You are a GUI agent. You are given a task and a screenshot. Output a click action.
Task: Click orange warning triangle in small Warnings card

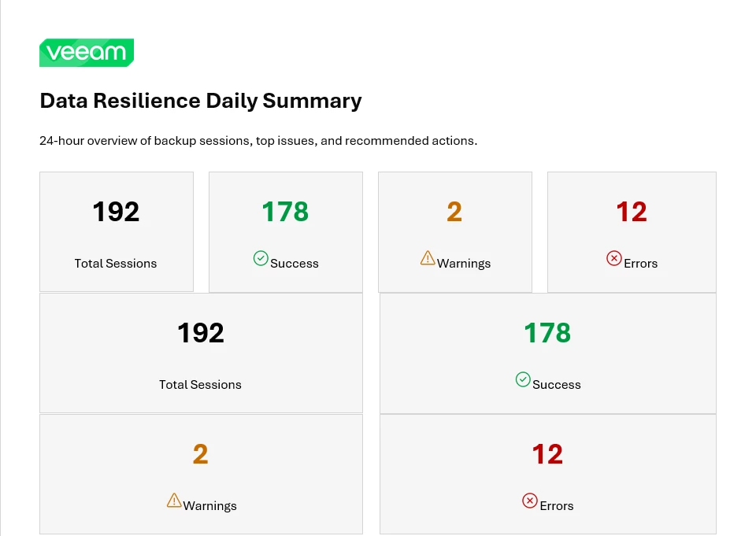tap(428, 258)
